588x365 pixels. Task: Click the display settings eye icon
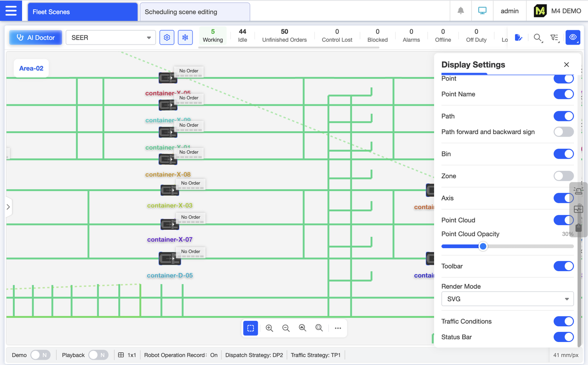click(x=573, y=38)
